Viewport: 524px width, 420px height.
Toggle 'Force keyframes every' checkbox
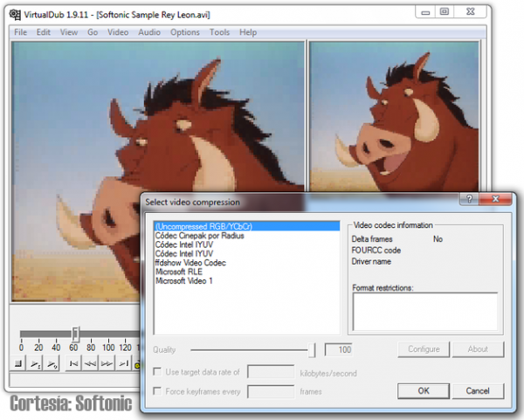157,391
